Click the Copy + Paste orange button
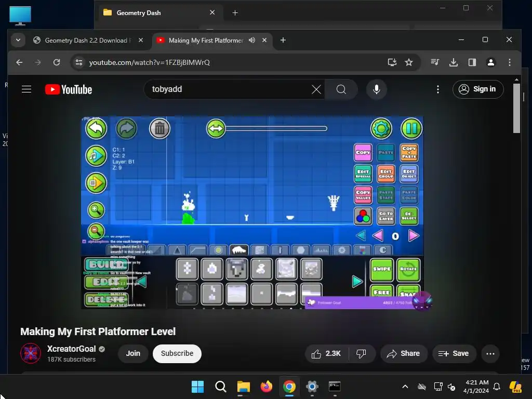 point(409,153)
